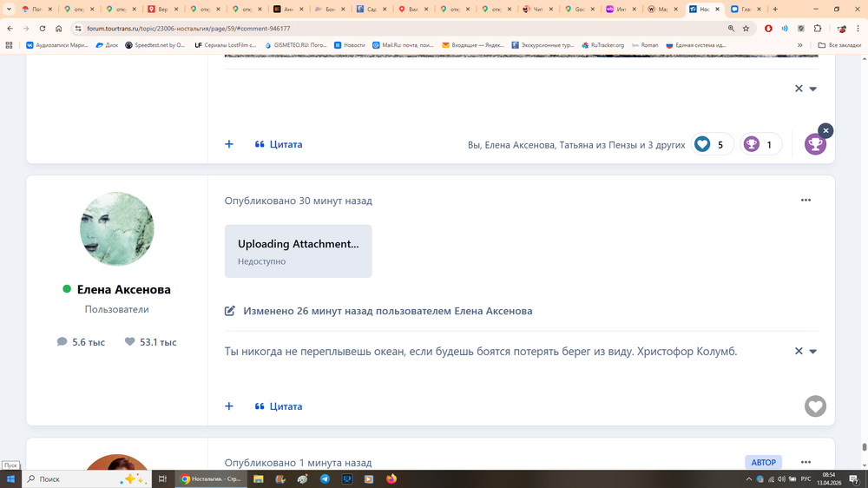Expand the dropdown arrow in the upper post signature
This screenshot has height=488, width=868.
point(813,89)
